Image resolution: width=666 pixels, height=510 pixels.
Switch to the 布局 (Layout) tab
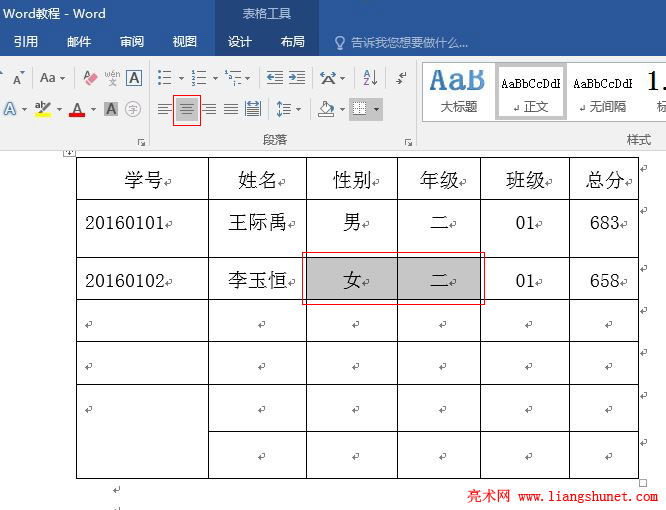pyautogui.click(x=292, y=42)
